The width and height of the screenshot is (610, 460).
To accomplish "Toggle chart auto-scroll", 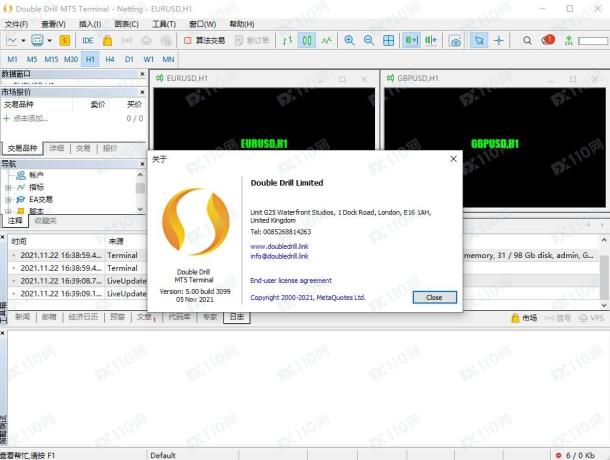I will (411, 40).
